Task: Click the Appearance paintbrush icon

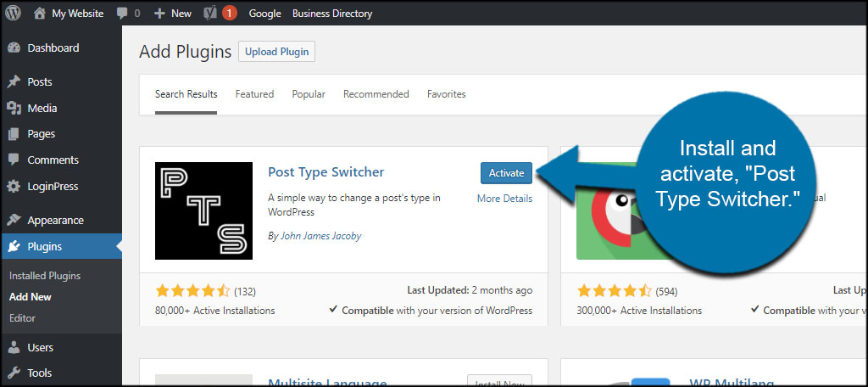Action: (14, 220)
